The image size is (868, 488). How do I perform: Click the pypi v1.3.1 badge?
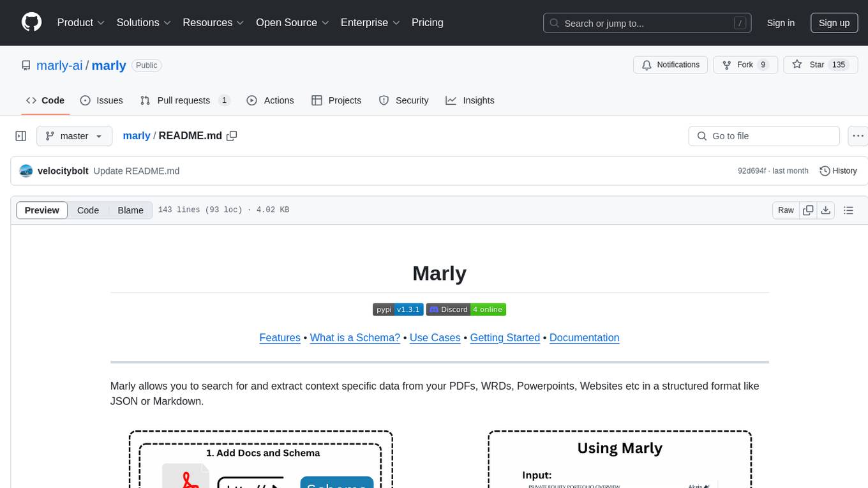point(398,309)
